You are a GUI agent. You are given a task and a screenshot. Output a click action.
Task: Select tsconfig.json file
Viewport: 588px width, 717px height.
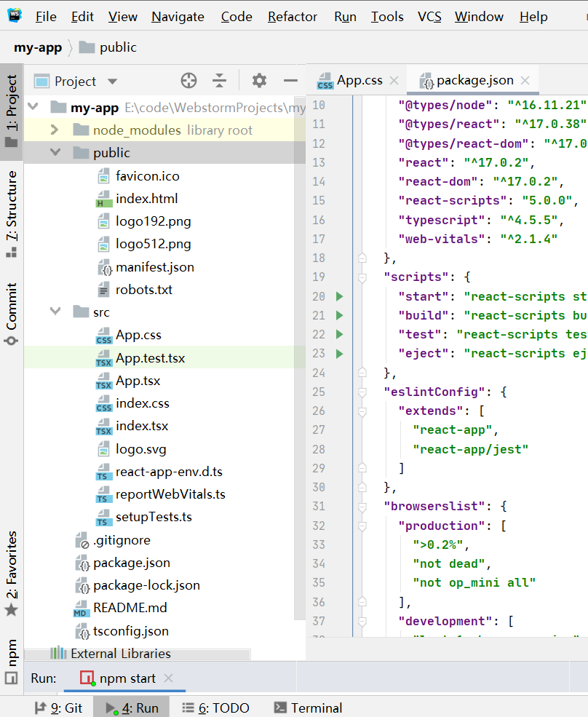click(131, 631)
